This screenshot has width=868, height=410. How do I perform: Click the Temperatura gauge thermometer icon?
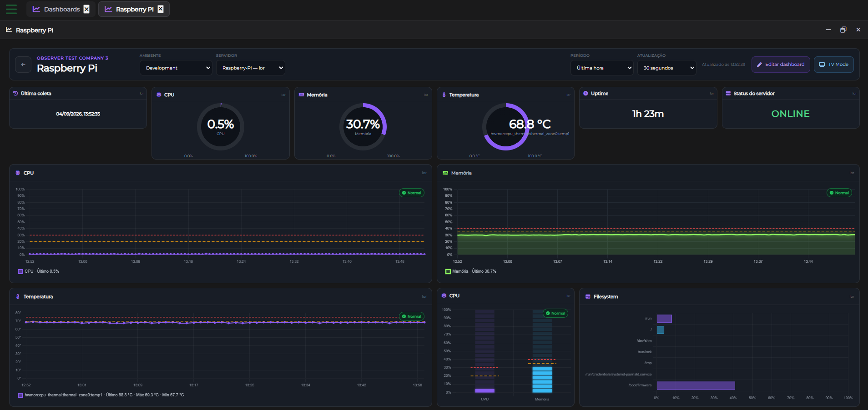click(444, 95)
